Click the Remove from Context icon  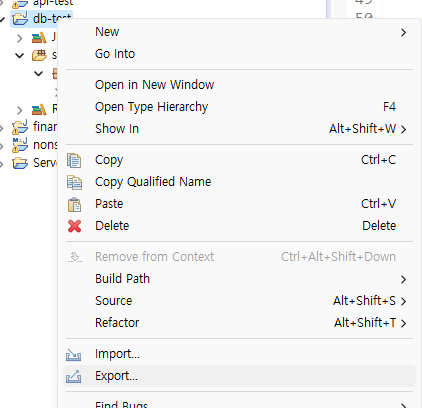[x=75, y=257]
